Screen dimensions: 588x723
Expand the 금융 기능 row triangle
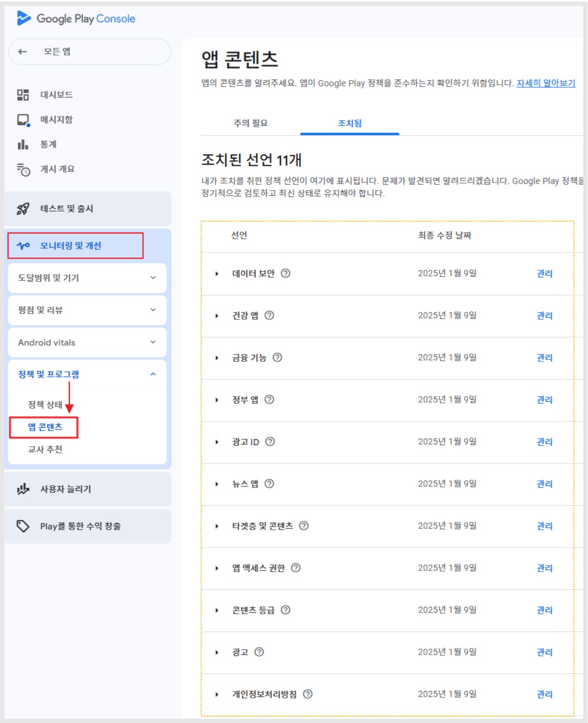tap(217, 358)
